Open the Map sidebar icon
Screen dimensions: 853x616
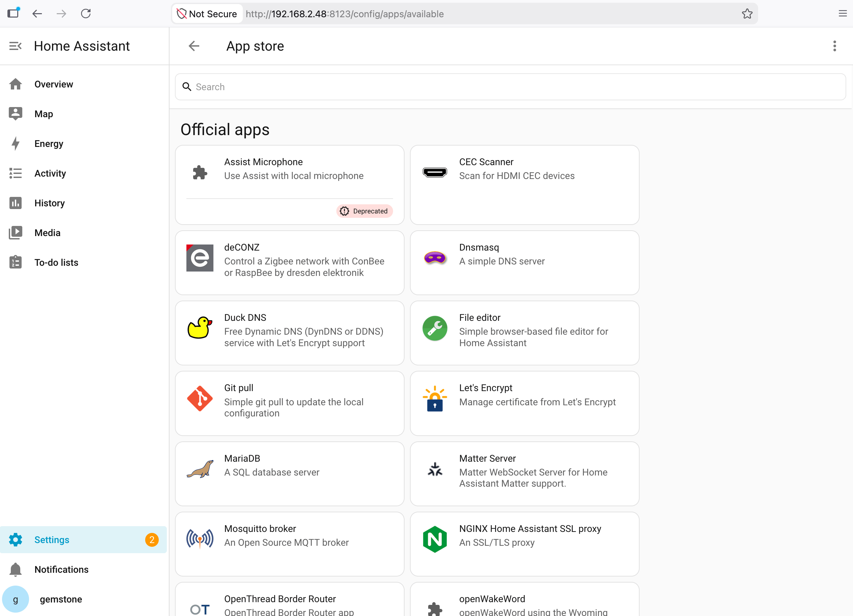click(x=16, y=113)
